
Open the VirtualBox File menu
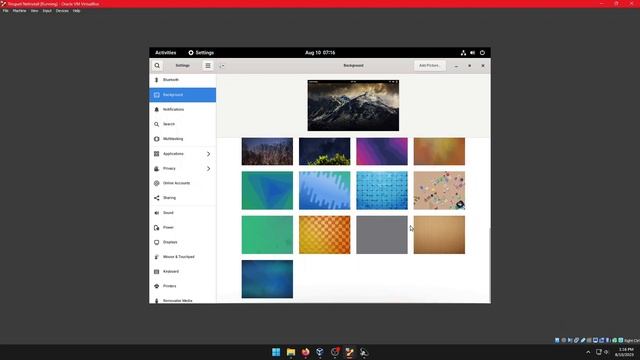click(x=6, y=11)
